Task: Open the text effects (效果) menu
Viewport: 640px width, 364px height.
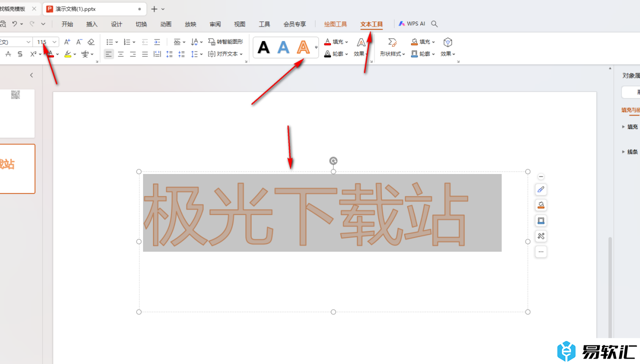Action: pos(361,47)
